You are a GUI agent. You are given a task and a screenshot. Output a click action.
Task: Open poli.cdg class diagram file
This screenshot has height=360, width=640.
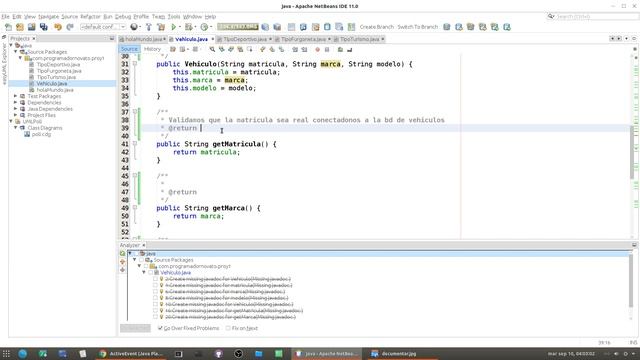point(41,134)
